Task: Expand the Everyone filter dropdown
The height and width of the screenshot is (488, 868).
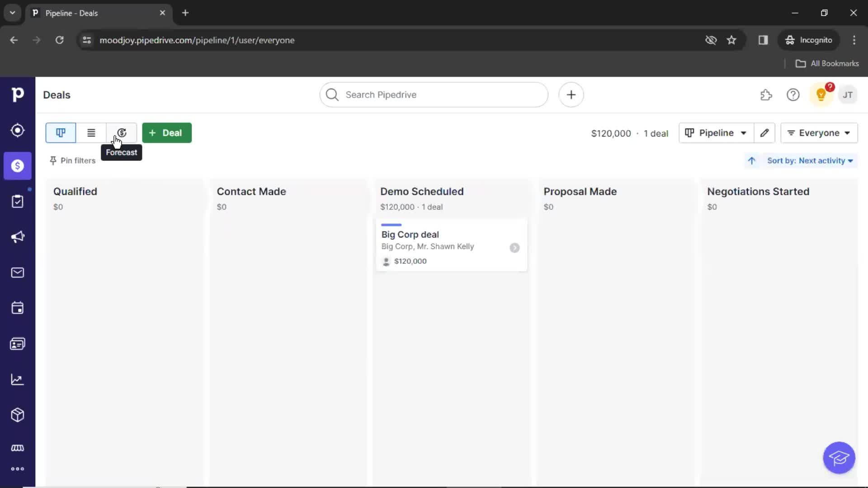Action: (x=820, y=132)
